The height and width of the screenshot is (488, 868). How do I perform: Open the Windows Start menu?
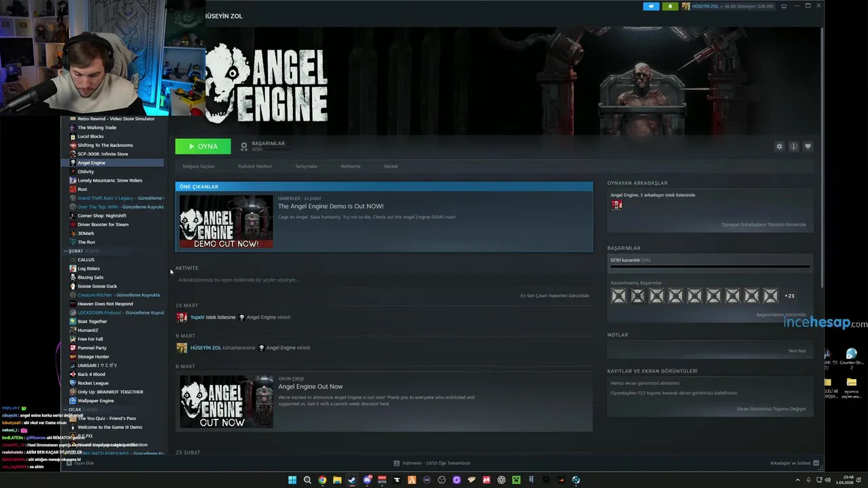pos(292,480)
